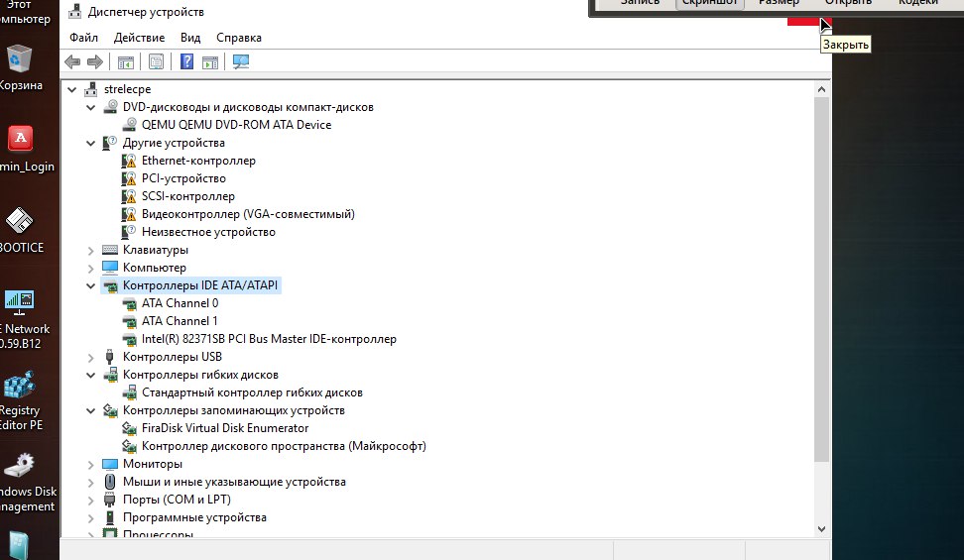Expand the Контроллеры USB category
The height and width of the screenshot is (560, 964).
[90, 357]
